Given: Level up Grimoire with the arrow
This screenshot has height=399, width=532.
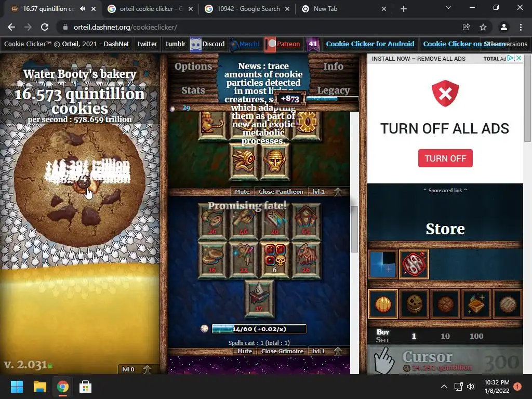Looking at the screenshot, I should [337, 351].
